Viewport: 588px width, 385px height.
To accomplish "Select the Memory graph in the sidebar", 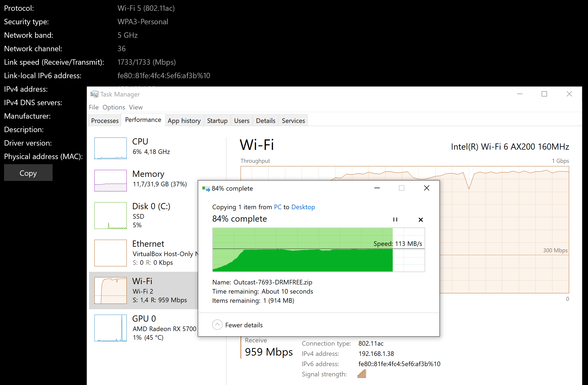I will tap(111, 181).
